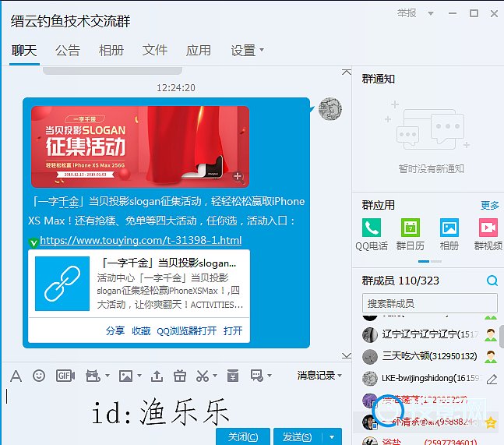Open the touying.com activity link
504x445 pixels.
[x=140, y=240]
